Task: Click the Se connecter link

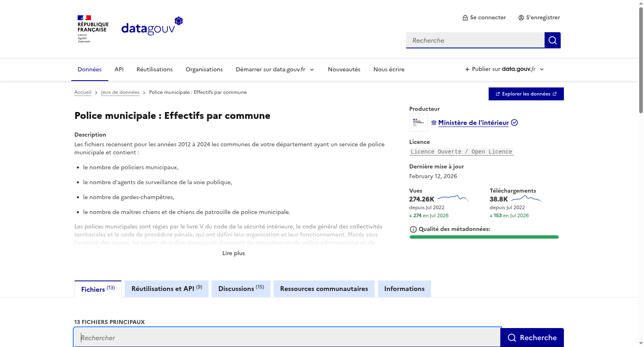Action: click(484, 18)
